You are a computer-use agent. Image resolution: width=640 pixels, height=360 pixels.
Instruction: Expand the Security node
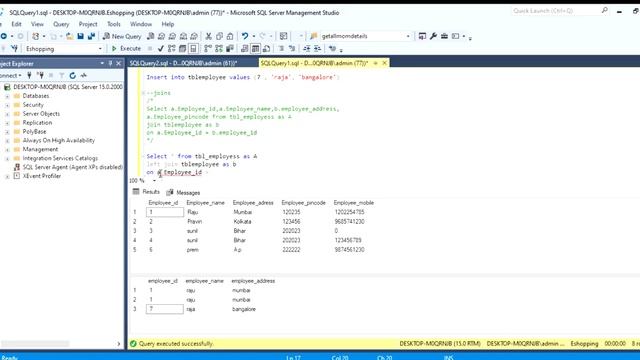pos(7,105)
